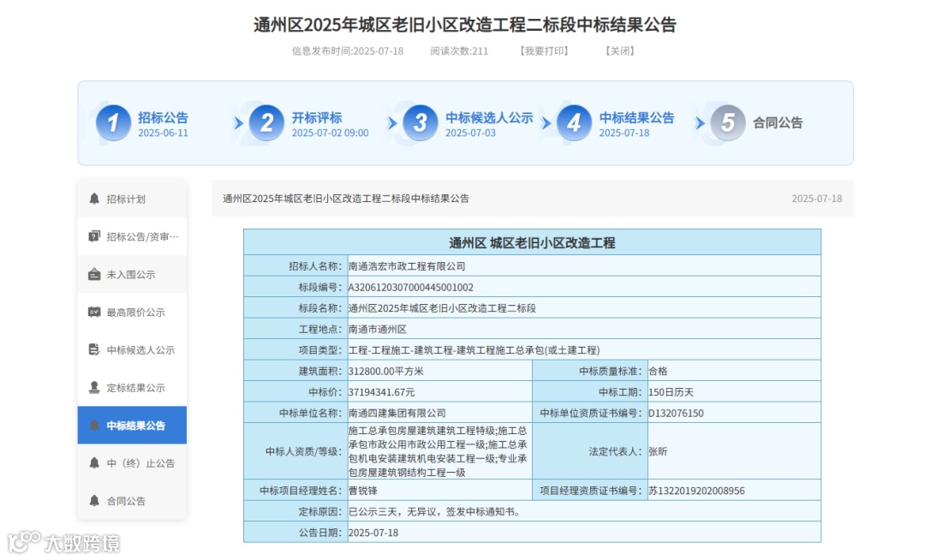Click 标段名称 value 通州区2025年城区老旧小区改造工程二标段
The height and width of the screenshot is (560, 925).
pyautogui.click(x=443, y=308)
